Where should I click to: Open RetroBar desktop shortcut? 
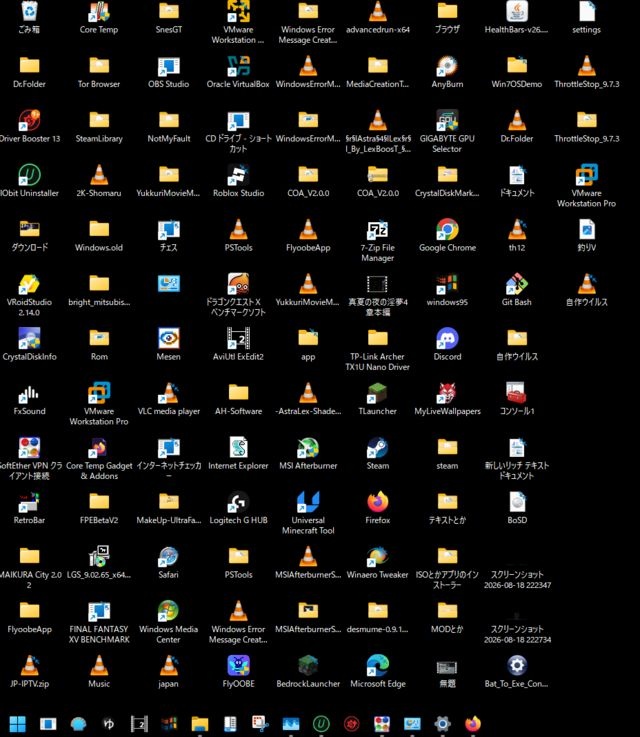click(x=29, y=502)
